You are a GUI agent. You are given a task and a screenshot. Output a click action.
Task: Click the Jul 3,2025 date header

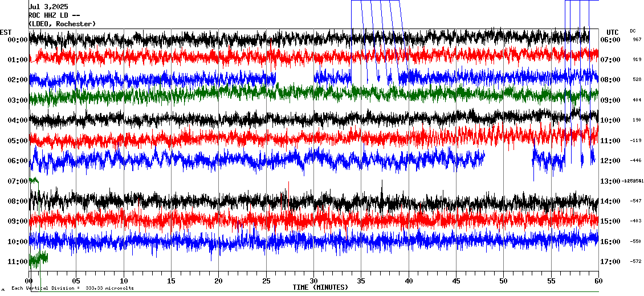coord(48,6)
